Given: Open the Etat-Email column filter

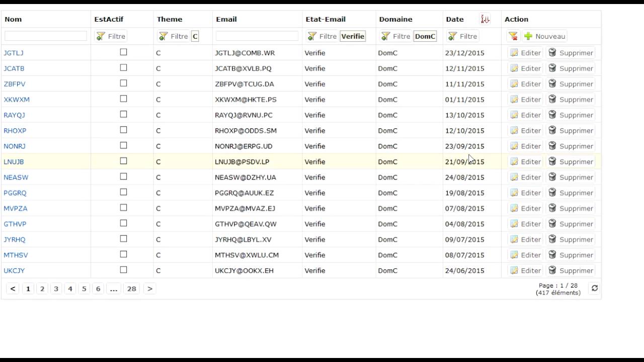Looking at the screenshot, I should 322,36.
